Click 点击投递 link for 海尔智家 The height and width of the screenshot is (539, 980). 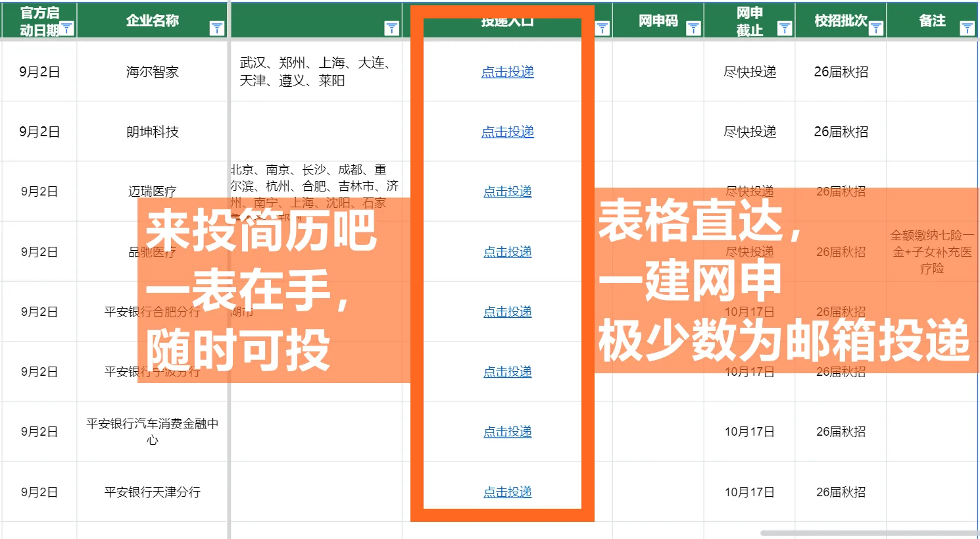(x=508, y=72)
